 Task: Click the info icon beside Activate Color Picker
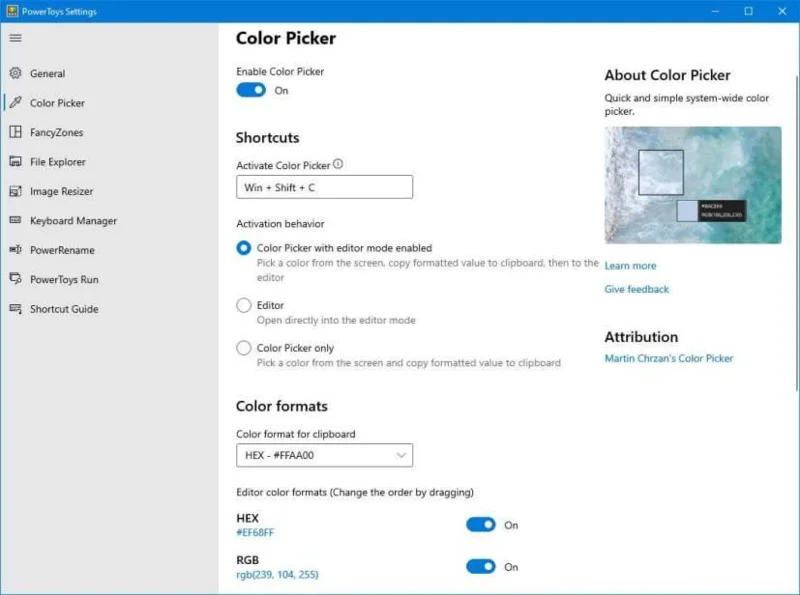[338, 164]
